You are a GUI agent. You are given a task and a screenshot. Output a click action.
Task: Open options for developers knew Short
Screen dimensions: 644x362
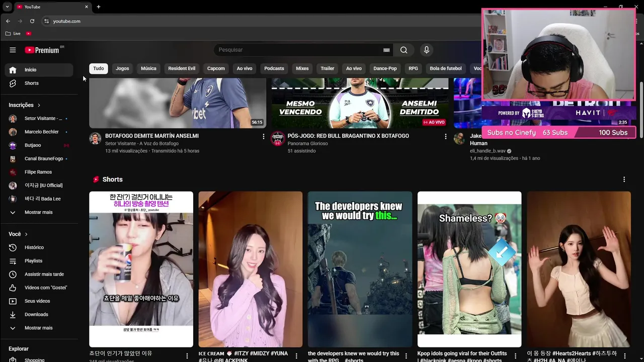point(406,356)
